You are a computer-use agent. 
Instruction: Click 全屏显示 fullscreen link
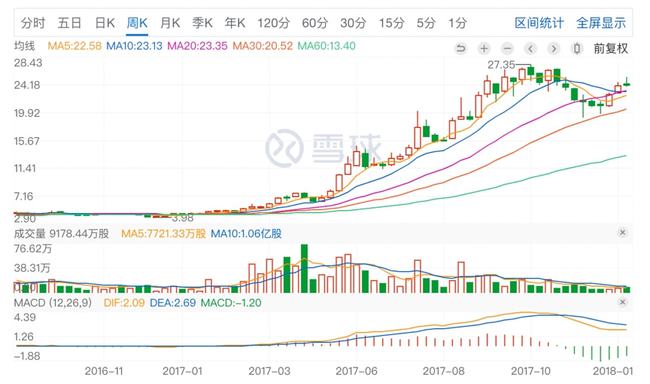click(601, 23)
